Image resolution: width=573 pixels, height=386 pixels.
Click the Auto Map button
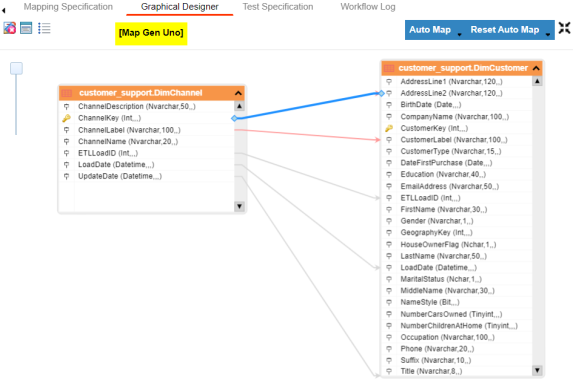[x=430, y=30]
